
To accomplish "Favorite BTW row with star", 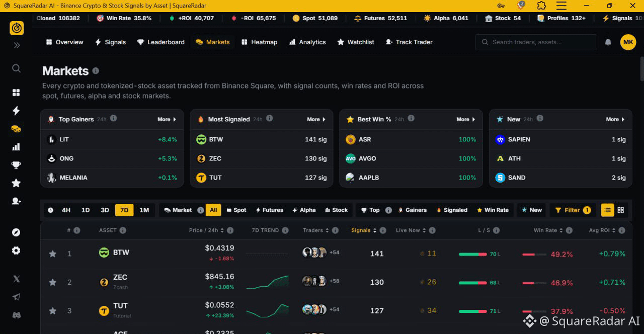I will click(52, 254).
